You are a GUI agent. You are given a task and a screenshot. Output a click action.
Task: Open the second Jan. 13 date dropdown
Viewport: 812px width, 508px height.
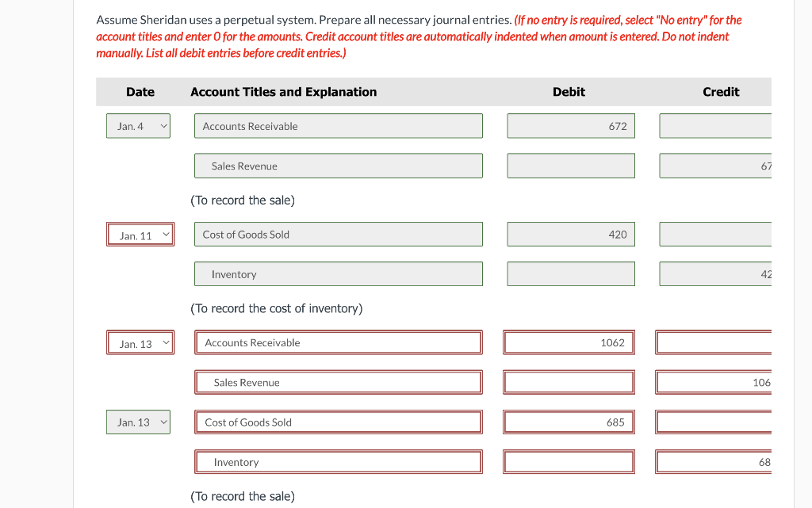(138, 422)
